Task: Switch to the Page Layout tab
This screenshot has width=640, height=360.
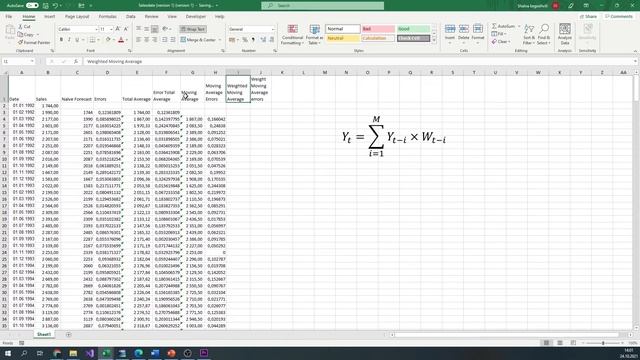Action: [x=77, y=17]
